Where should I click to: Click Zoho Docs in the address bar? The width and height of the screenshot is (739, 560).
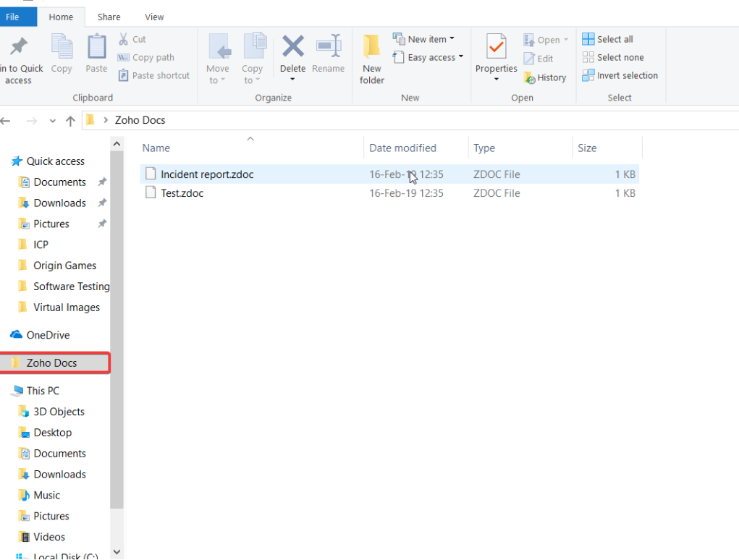(140, 120)
